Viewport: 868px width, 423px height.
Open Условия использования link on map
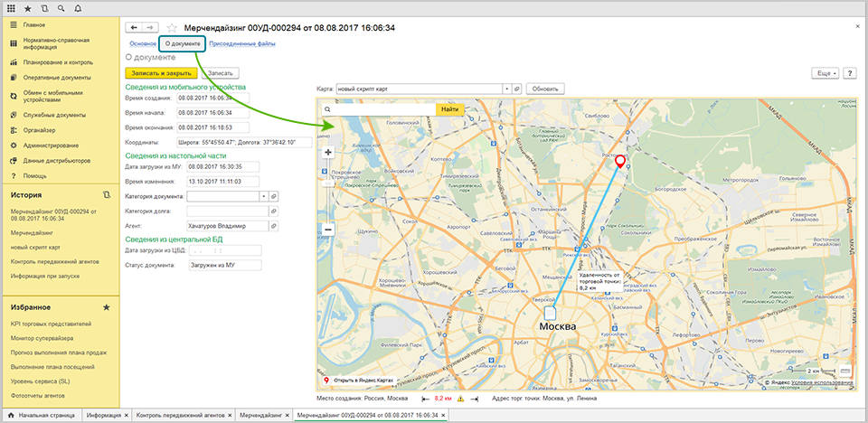(x=823, y=382)
